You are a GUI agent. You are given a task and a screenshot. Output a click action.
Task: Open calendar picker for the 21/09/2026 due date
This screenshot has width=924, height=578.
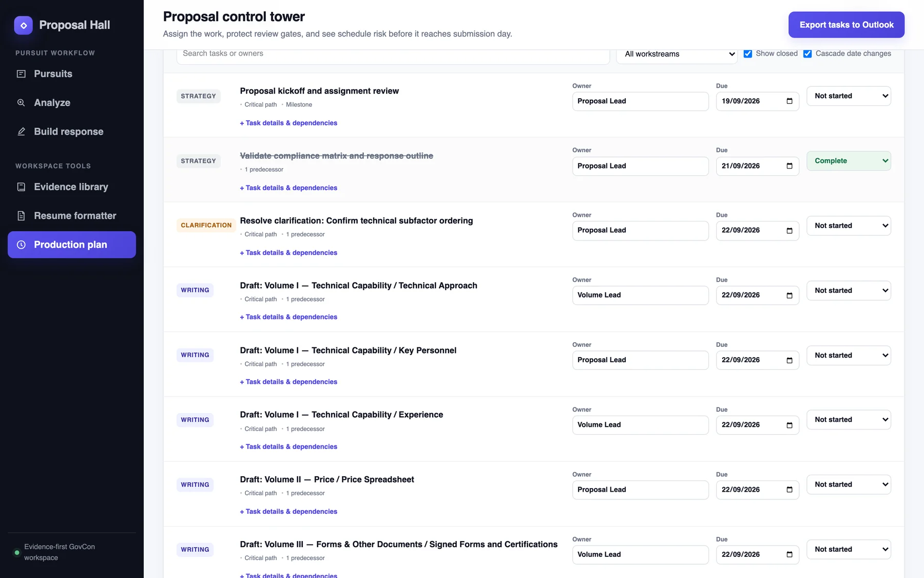(790, 166)
